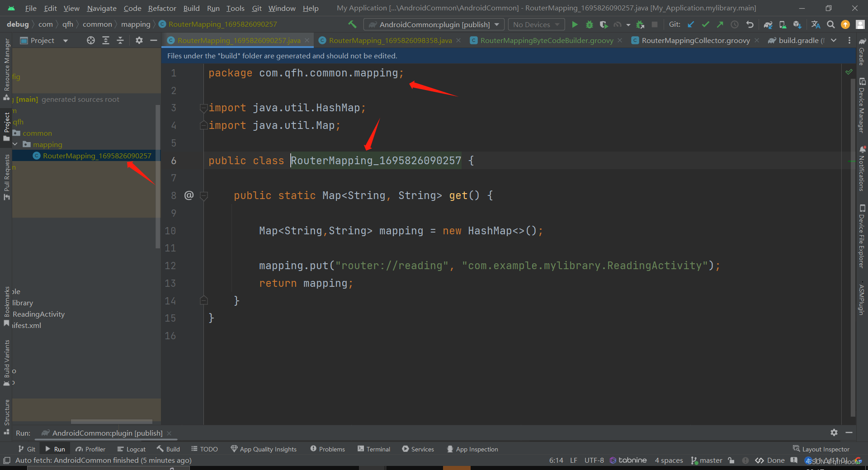Click the UTF-8 encoding in status bar

(594, 460)
